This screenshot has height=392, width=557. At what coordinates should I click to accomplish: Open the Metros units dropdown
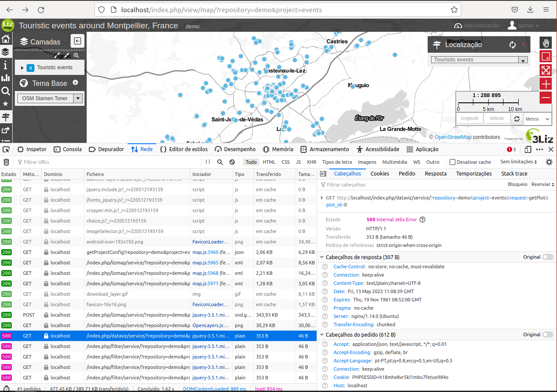point(537,118)
